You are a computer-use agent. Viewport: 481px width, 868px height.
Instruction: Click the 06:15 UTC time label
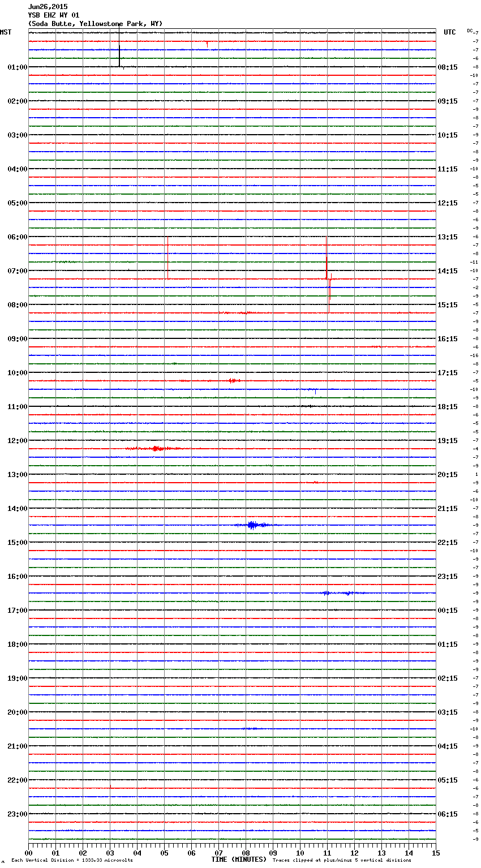tap(448, 814)
